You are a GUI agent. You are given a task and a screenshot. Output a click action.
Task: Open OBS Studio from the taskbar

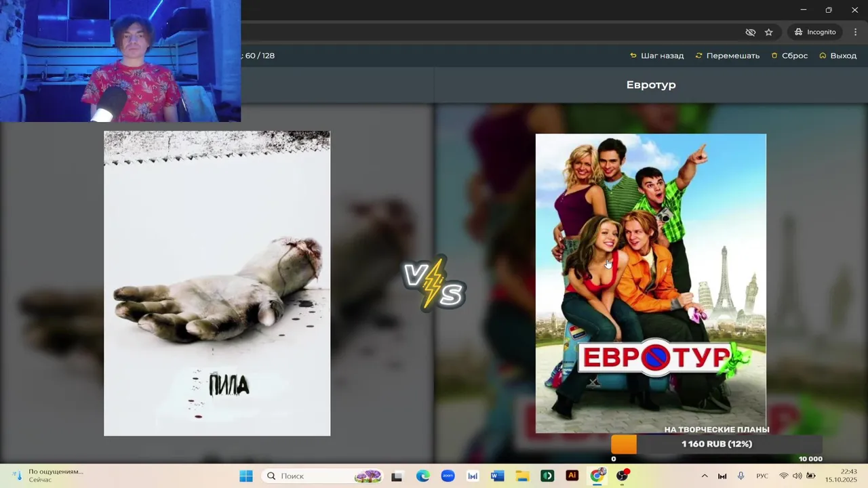pyautogui.click(x=622, y=476)
